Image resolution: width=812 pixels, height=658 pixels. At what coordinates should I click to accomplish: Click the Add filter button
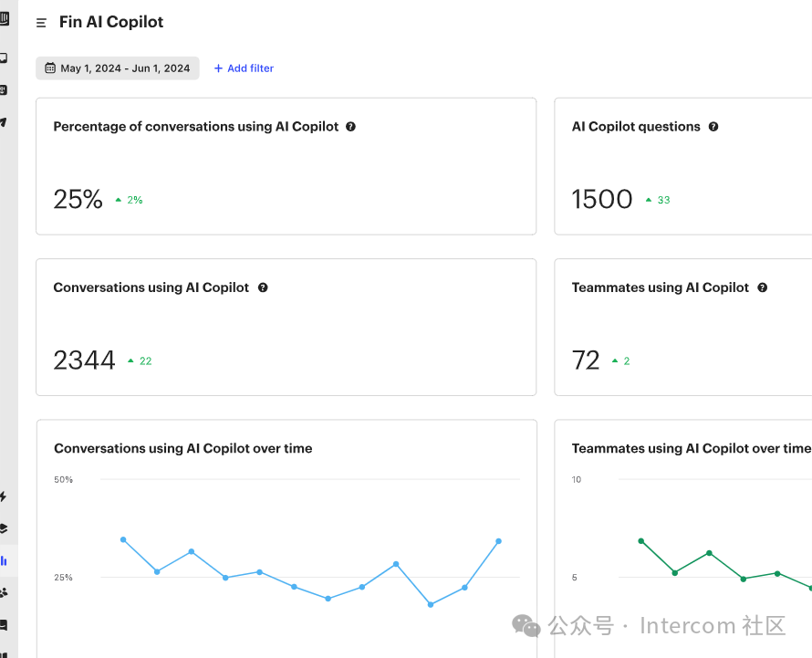pos(244,68)
